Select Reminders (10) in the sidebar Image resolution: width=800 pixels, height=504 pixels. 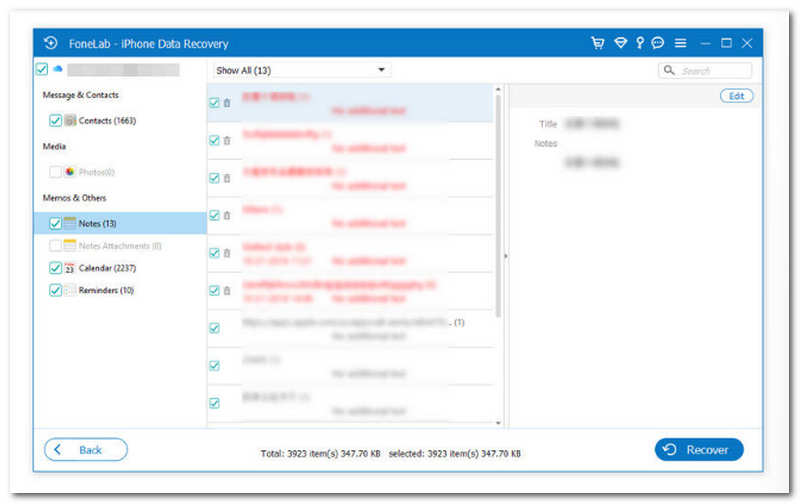tap(106, 290)
